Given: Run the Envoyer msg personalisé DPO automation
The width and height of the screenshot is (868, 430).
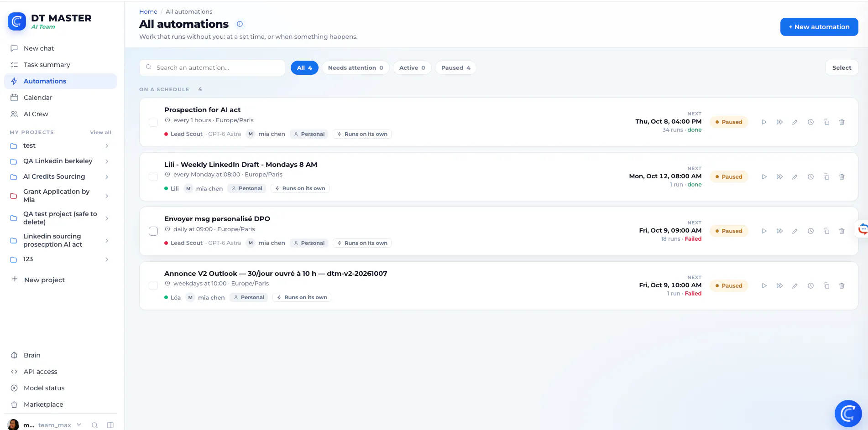Looking at the screenshot, I should point(764,231).
